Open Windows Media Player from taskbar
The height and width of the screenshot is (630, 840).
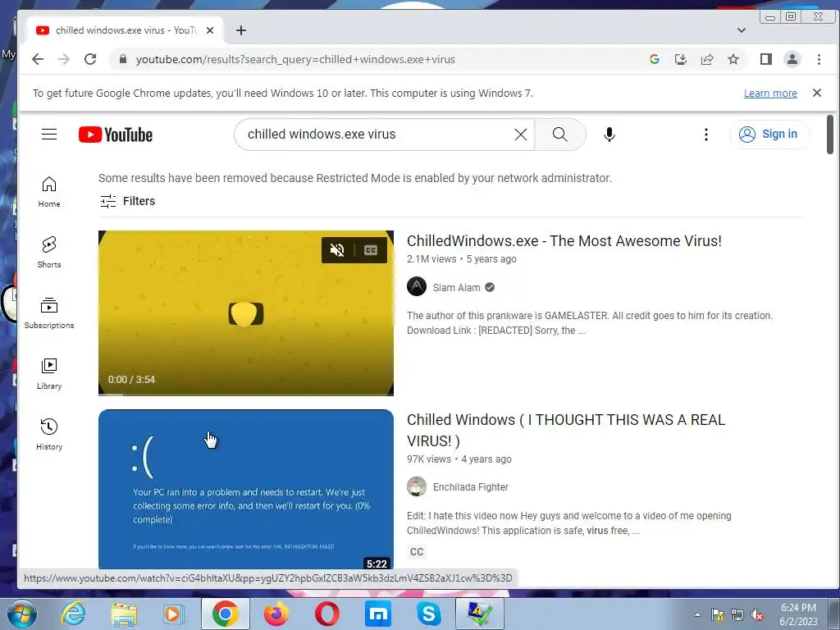[x=173, y=614]
